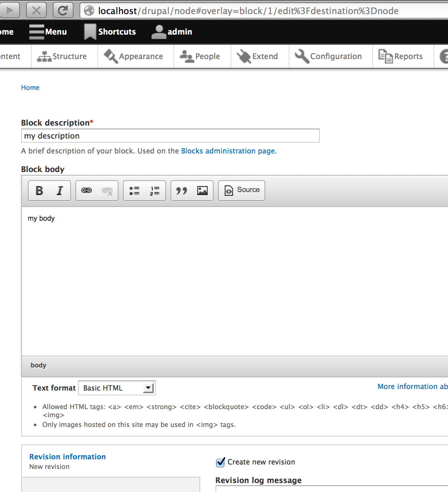
Task: Click the Unlink icon in editor toolbar
Action: pyautogui.click(x=107, y=191)
